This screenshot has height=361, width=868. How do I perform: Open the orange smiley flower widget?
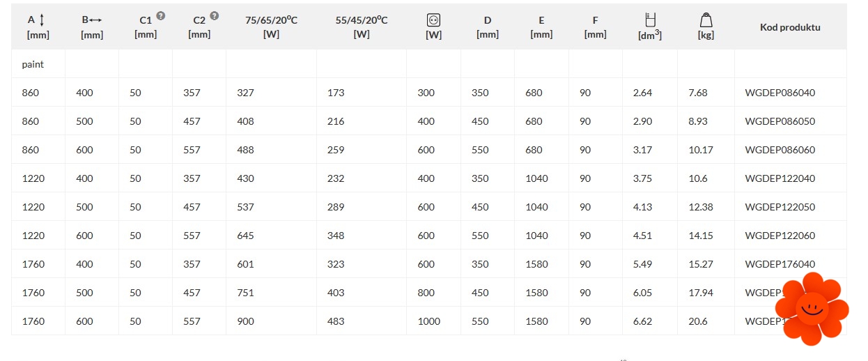click(x=811, y=307)
